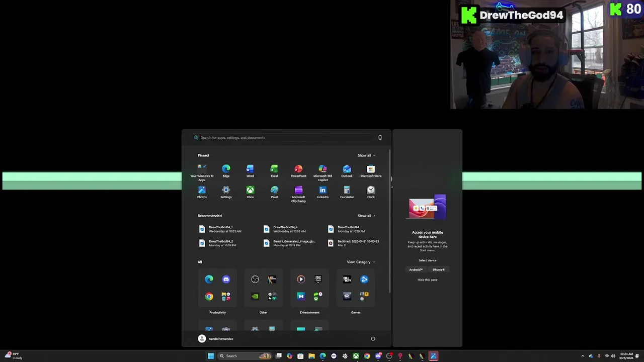The image size is (644, 362).
Task: Launch PowerPoint from pinned apps
Action: click(x=298, y=171)
